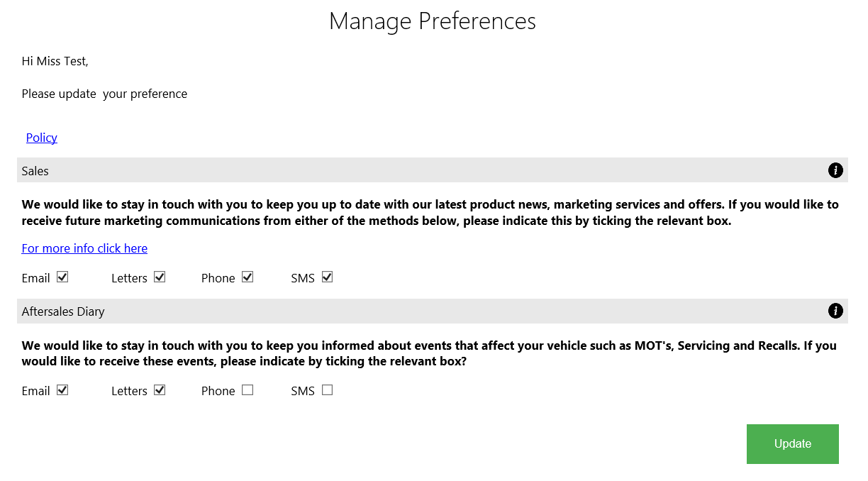Click the Sales marketing communications paragraph
The width and height of the screenshot is (868, 481).
[x=430, y=212]
